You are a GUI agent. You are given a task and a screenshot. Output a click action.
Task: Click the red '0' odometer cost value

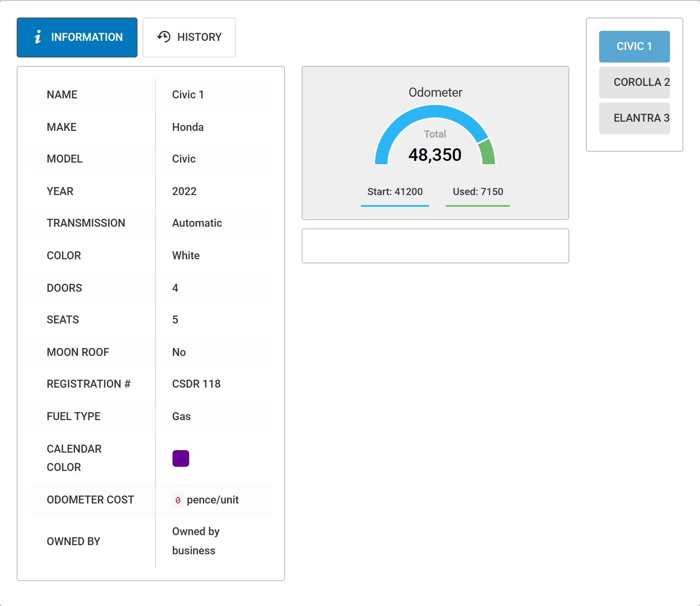[x=178, y=500]
